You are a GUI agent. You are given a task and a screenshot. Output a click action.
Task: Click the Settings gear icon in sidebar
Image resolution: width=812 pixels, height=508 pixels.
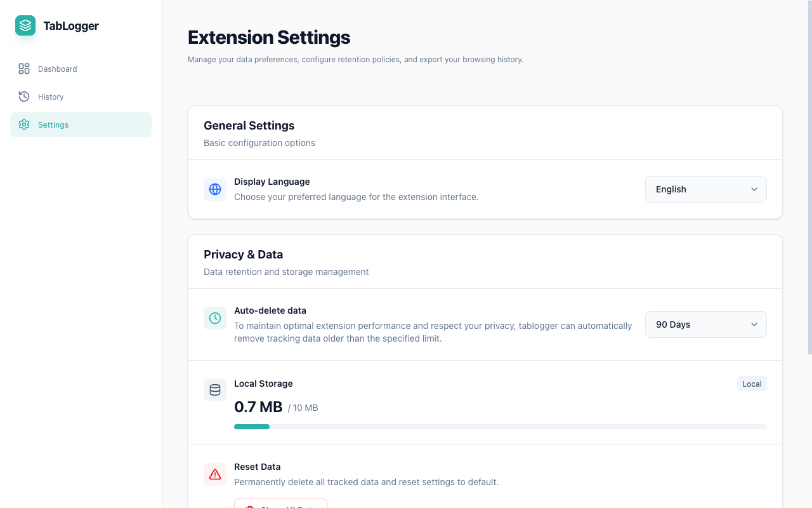tap(23, 124)
